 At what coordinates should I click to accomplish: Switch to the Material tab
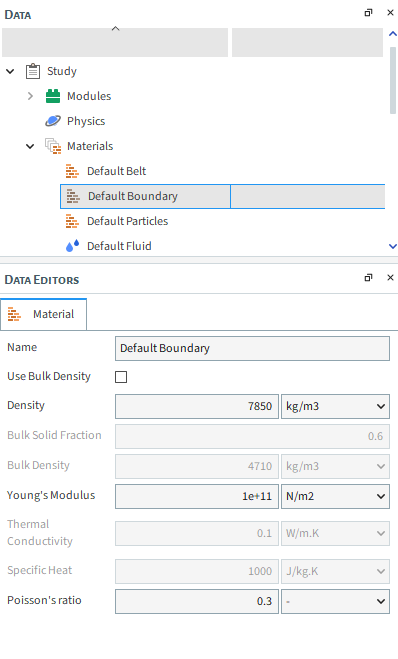pos(44,314)
